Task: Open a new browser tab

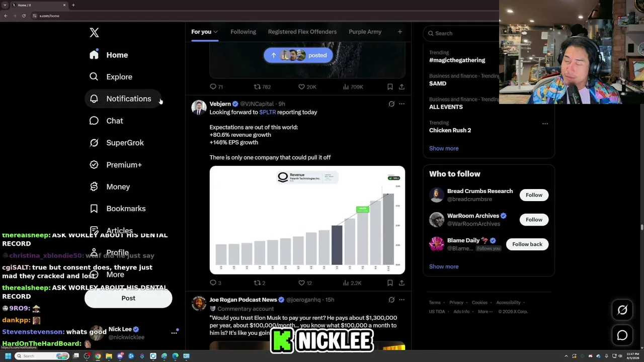Action: point(73,5)
